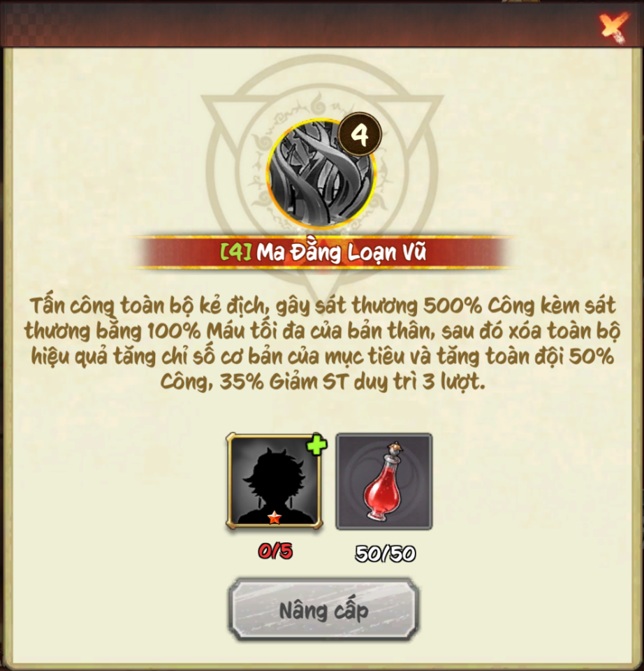Click the Ma Đằng Loạn Vũ title banner
This screenshot has height=671, width=644.
click(x=321, y=252)
